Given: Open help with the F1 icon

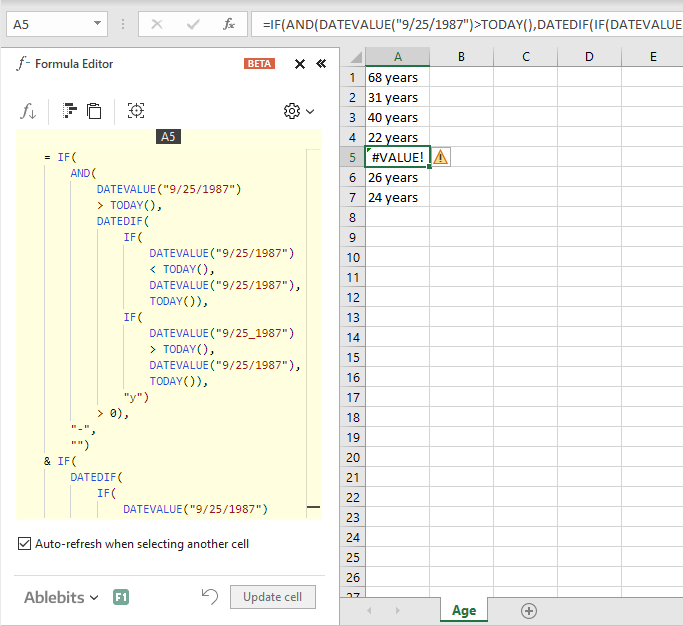Looking at the screenshot, I should 121,597.
